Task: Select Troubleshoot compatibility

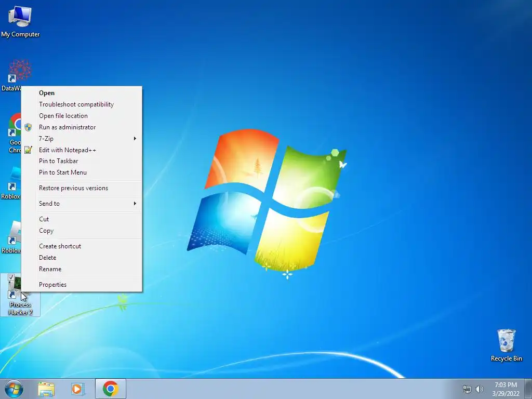Action: [x=82, y=104]
